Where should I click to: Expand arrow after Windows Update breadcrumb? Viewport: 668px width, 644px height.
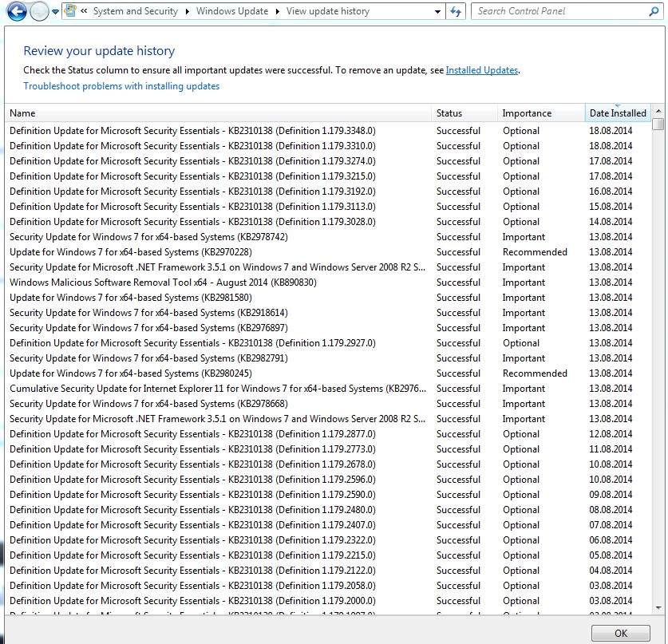pos(278,11)
